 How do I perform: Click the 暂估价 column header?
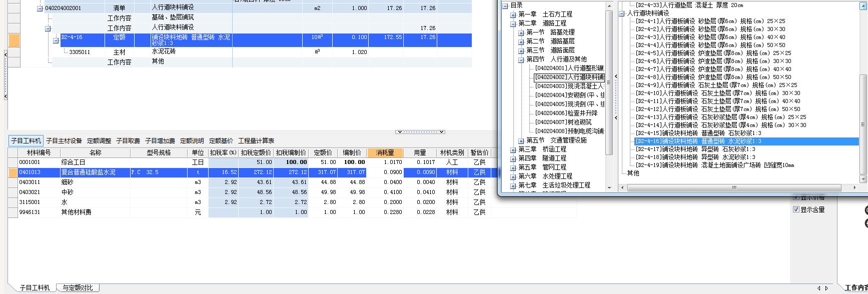pos(479,153)
